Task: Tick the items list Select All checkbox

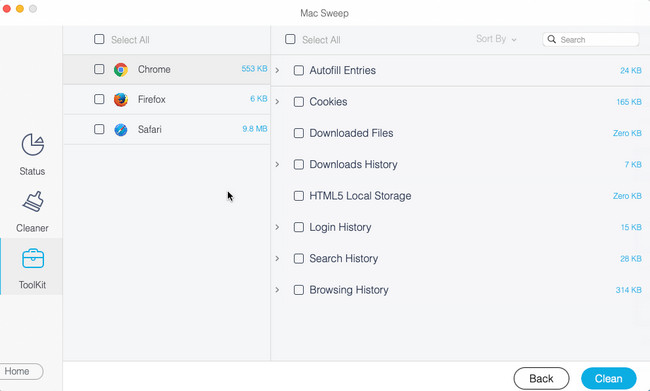Action: [x=290, y=39]
